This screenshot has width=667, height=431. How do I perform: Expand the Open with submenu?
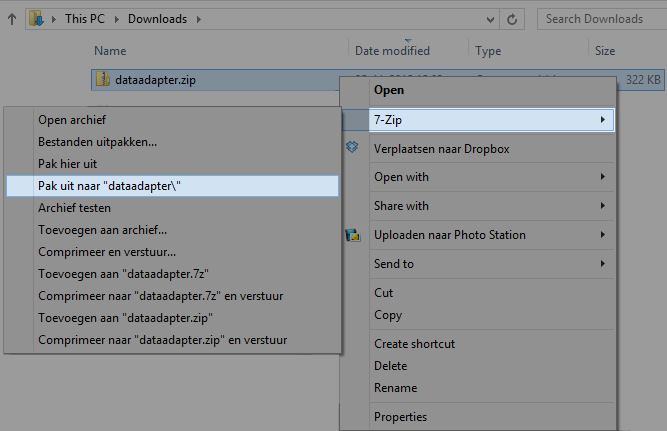pyautogui.click(x=602, y=177)
